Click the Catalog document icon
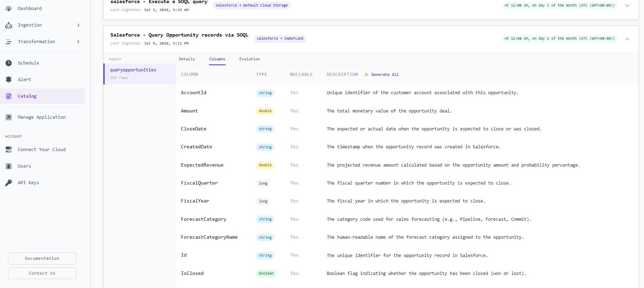The height and width of the screenshot is (288, 644). click(9, 96)
